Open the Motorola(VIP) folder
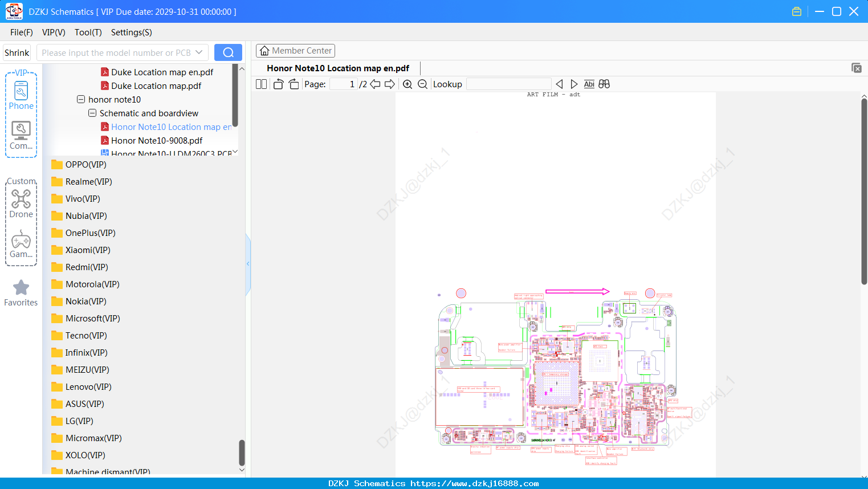This screenshot has width=868, height=489. tap(85, 284)
